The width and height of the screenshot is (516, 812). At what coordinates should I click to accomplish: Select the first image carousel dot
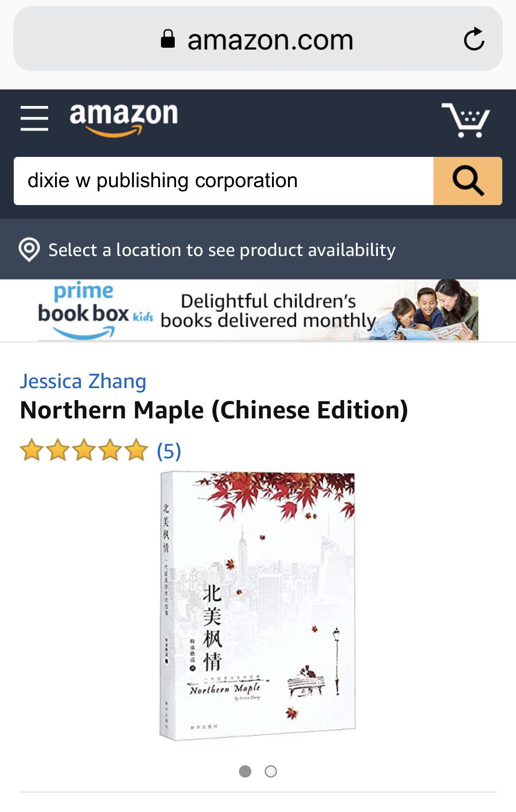point(245,772)
